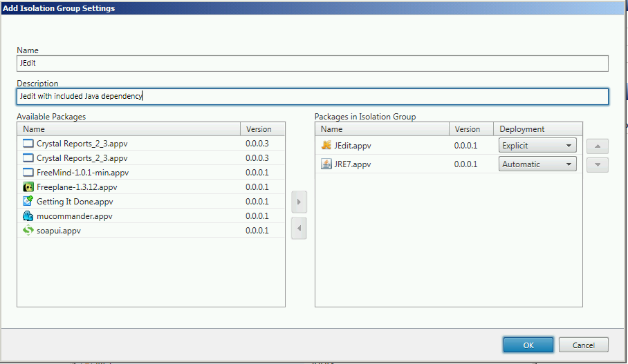Move package up with up arrow
This screenshot has width=628, height=364.
point(598,146)
